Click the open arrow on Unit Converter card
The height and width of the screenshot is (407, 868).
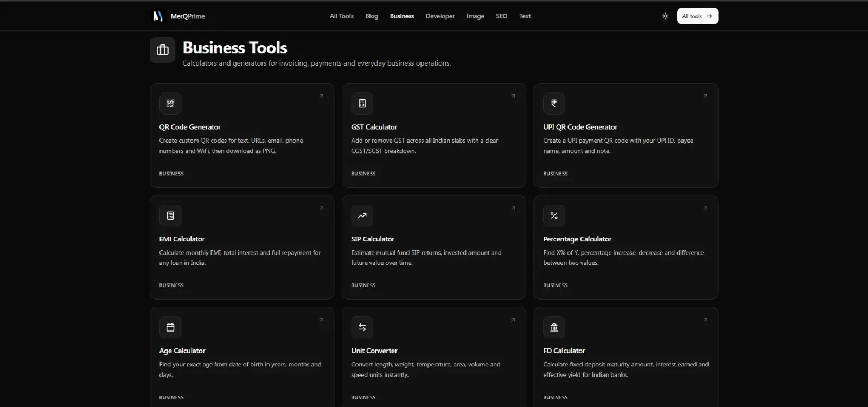click(513, 320)
